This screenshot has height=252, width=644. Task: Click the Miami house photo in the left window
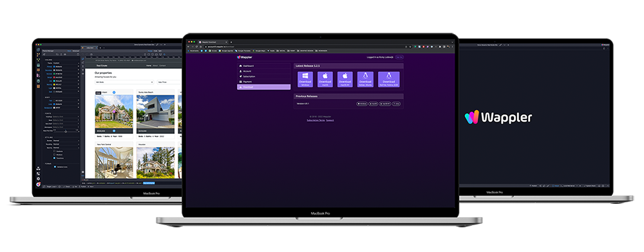[x=114, y=111]
